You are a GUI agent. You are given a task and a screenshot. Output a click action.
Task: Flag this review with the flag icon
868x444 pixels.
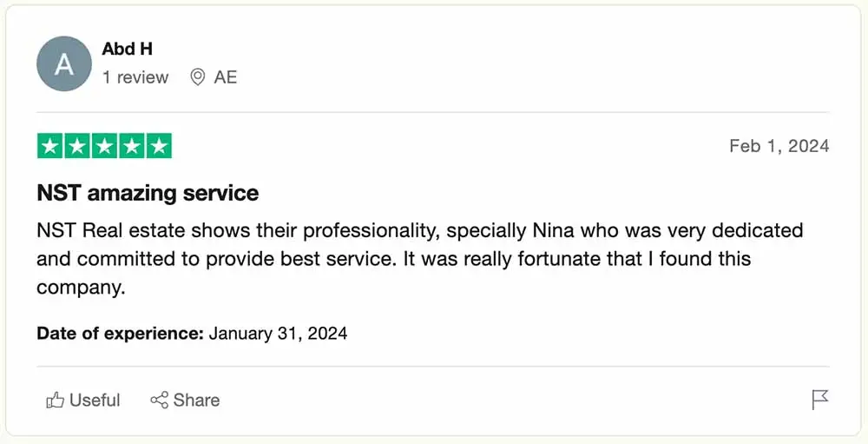tap(819, 400)
